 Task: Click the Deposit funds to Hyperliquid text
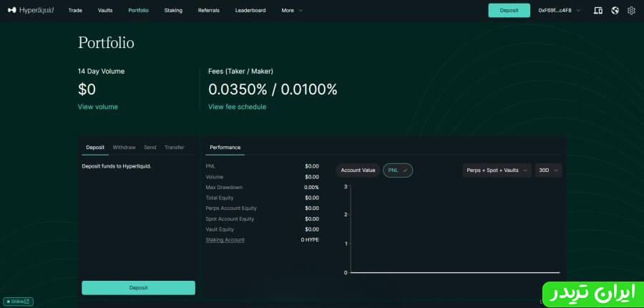tap(116, 167)
